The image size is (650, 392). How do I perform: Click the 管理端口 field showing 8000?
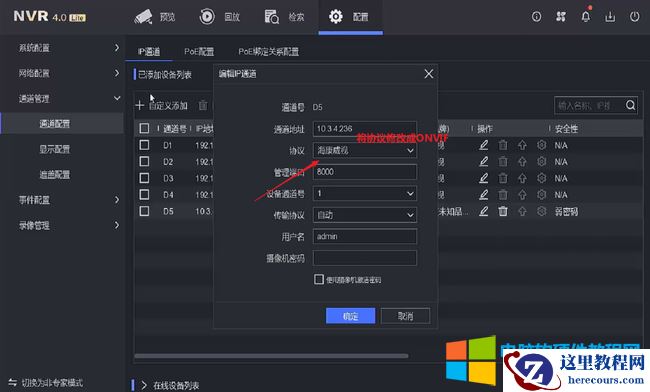pyautogui.click(x=365, y=172)
